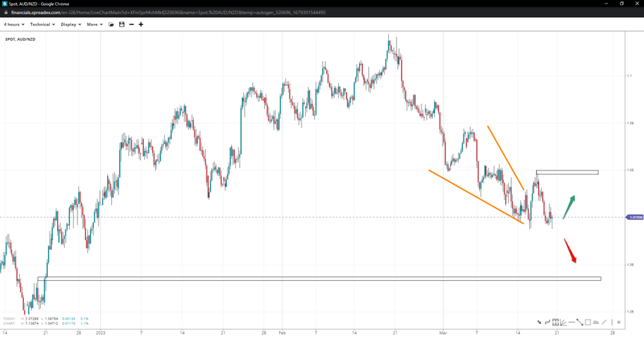Click the X to clear drawings
Screen dimensions: 644x338
[x=619, y=323]
